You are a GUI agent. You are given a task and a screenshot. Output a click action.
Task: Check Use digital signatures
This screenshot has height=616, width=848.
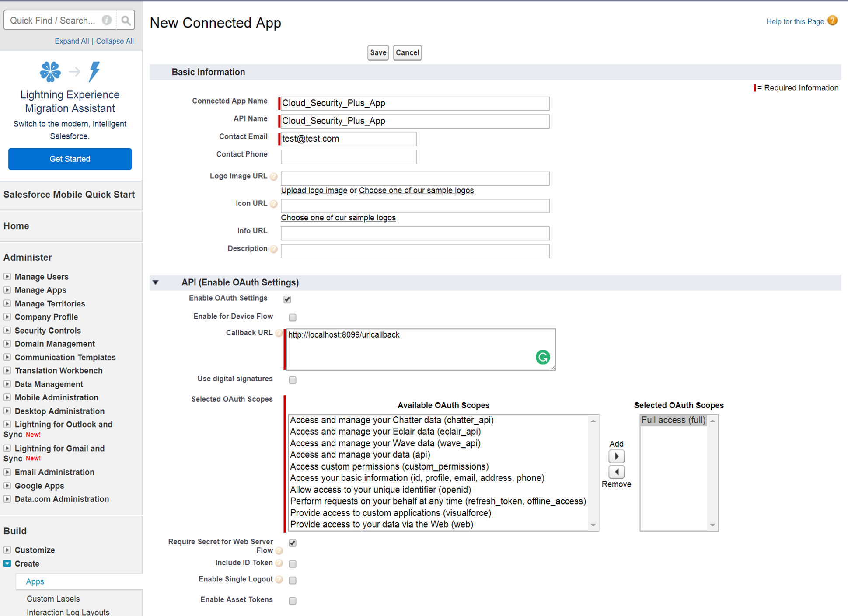click(292, 380)
